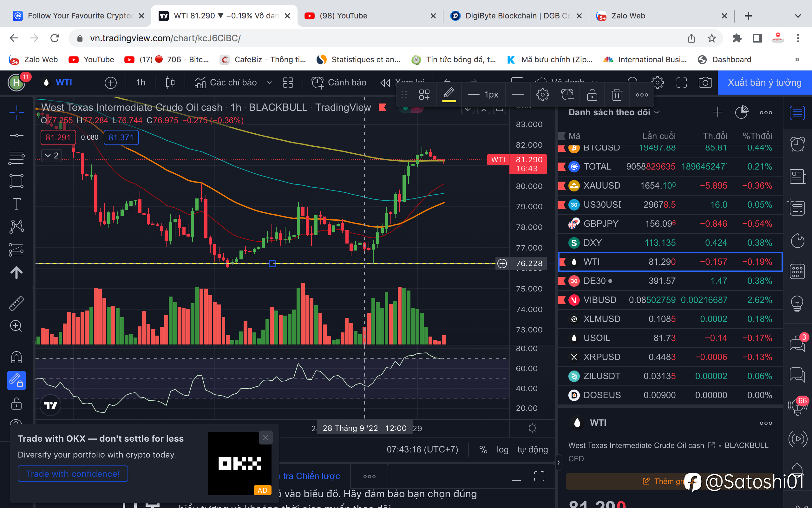Viewport: 812px width, 508px height.
Task: Select the geometric shapes tool
Action: (x=16, y=181)
